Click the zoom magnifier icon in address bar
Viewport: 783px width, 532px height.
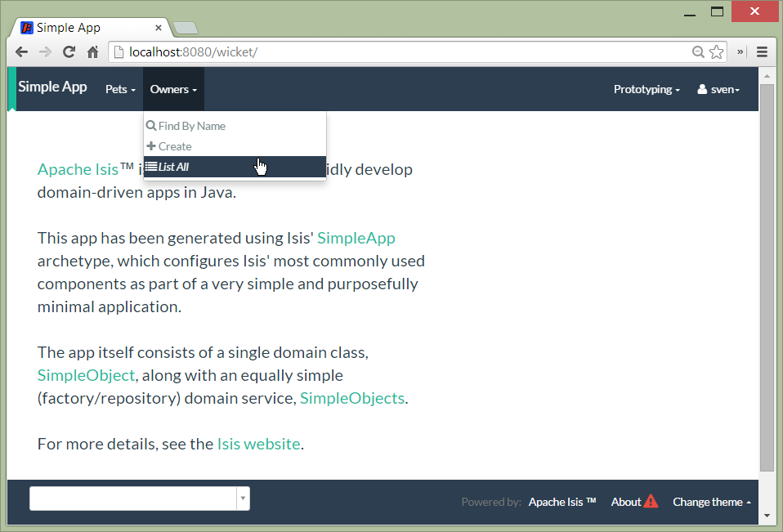(x=698, y=51)
